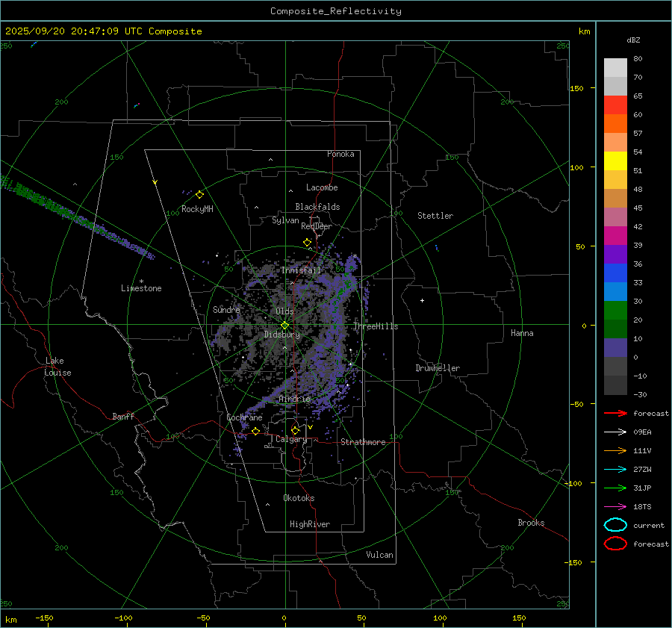Click the Composite_Reflectivity title bar
This screenshot has height=628, width=672.
click(x=335, y=10)
